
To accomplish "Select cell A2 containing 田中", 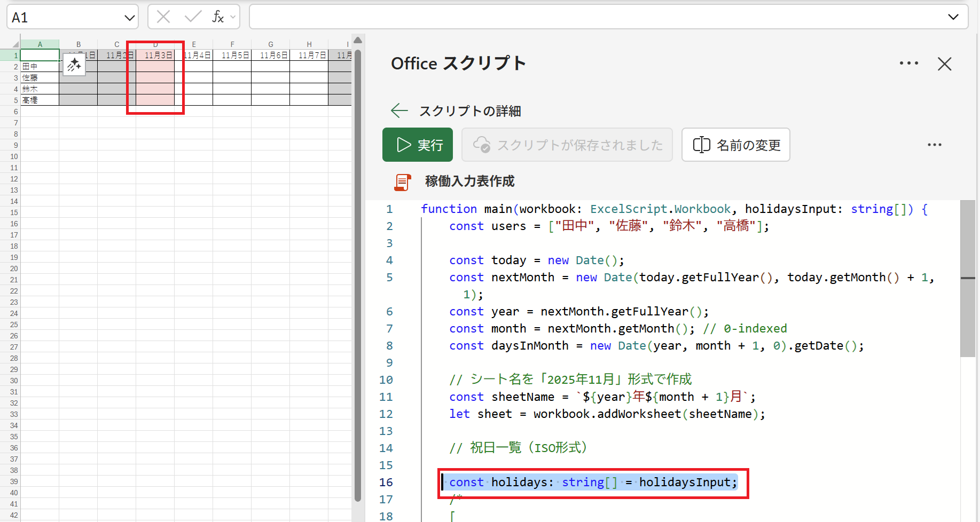I will pos(40,67).
